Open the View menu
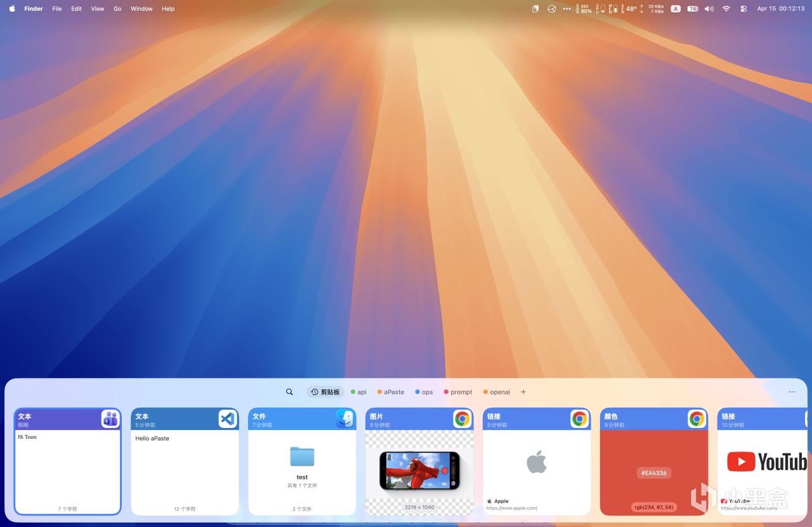This screenshot has width=812, height=527. [98, 9]
